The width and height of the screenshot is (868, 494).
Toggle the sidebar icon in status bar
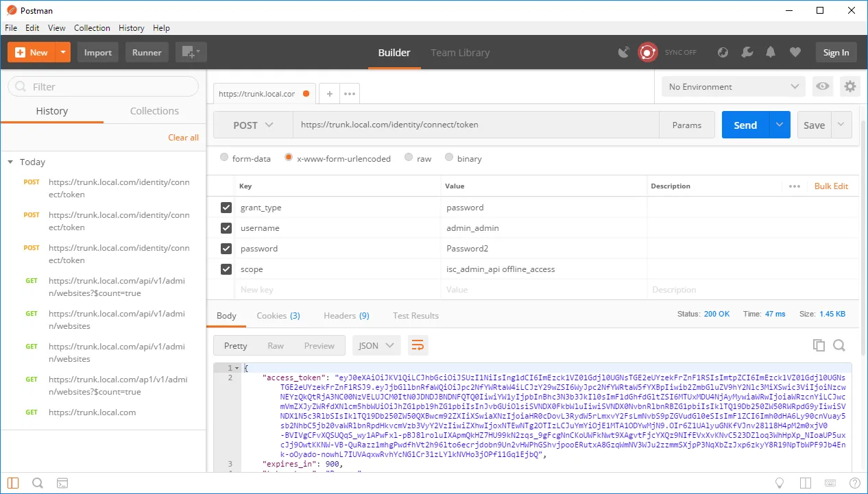[x=13, y=483]
